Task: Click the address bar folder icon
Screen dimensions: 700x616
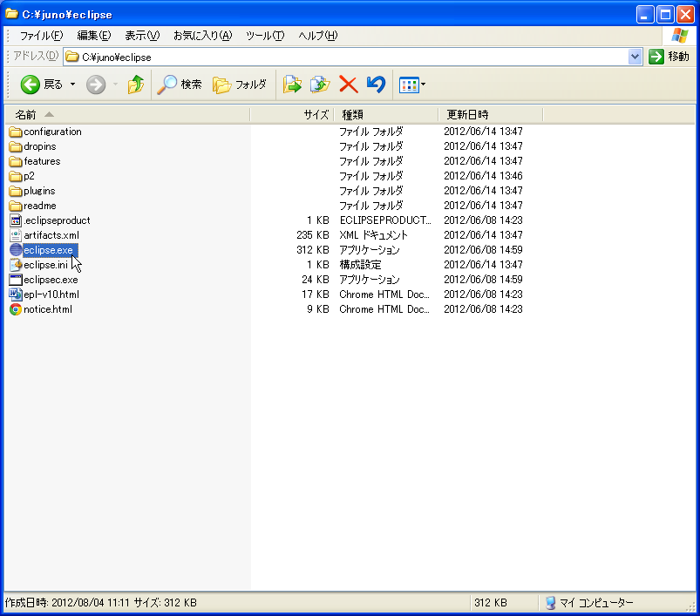Action: (x=71, y=58)
